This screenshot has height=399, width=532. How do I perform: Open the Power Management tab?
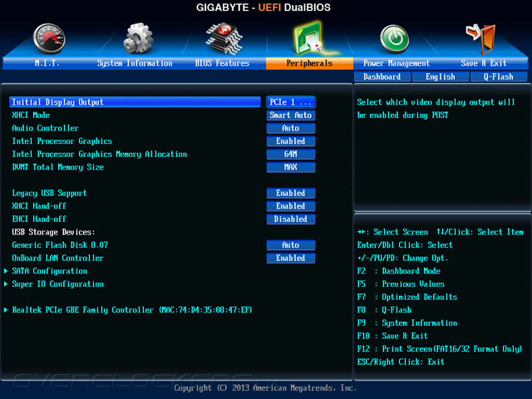(x=397, y=63)
